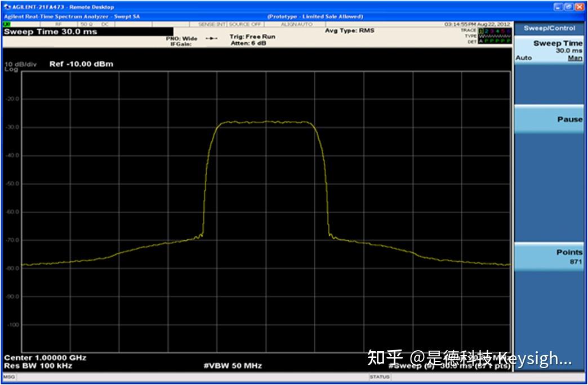
Task: Click the TRACE row label
Action: coord(468,30)
